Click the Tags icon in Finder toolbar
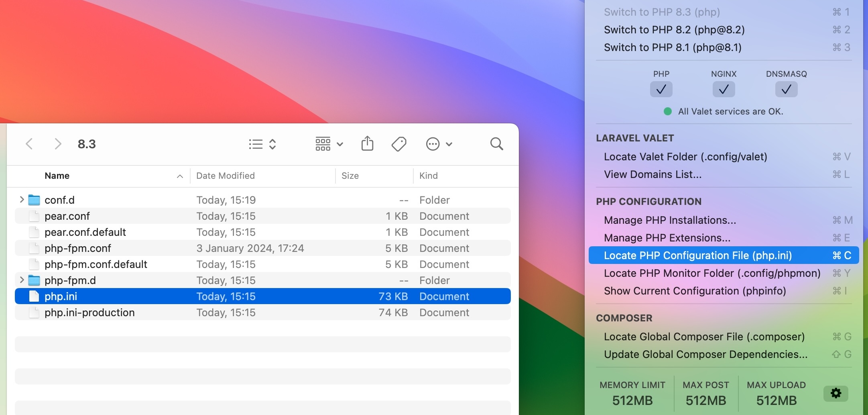 point(399,144)
